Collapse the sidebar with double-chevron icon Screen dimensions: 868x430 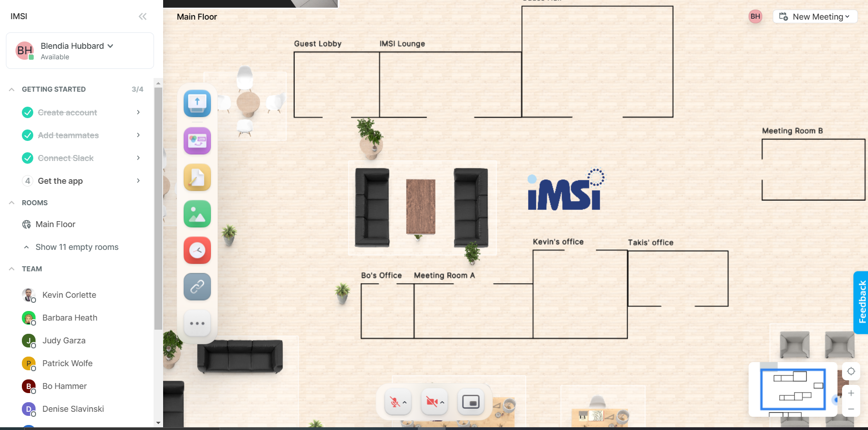(x=143, y=16)
